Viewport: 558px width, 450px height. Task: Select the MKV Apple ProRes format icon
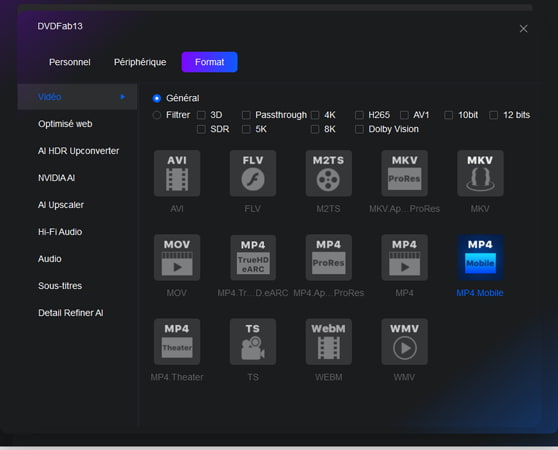pyautogui.click(x=404, y=173)
